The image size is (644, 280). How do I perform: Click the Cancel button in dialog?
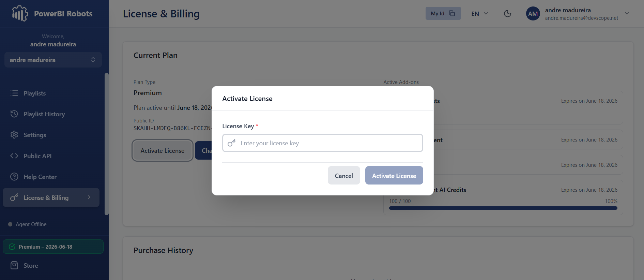click(x=344, y=176)
